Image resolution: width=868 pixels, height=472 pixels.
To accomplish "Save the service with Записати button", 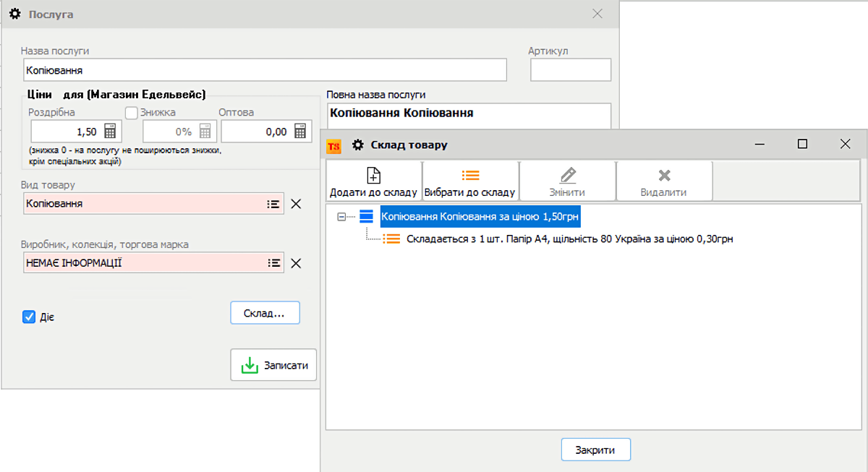I will (273, 366).
